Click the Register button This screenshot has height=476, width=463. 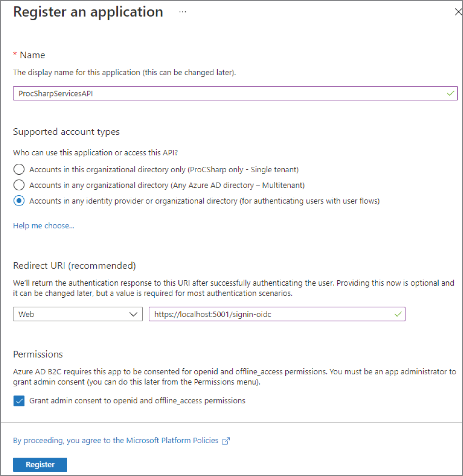click(x=40, y=465)
